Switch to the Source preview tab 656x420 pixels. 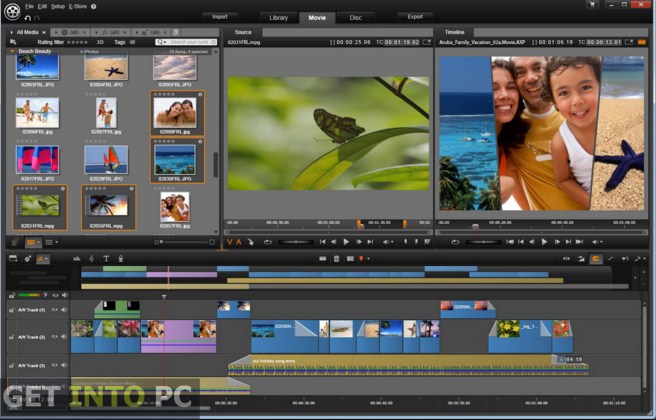(x=243, y=32)
